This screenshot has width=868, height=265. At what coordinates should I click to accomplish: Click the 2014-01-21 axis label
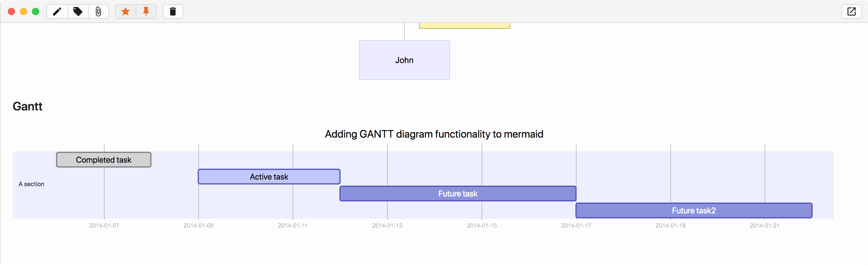tap(765, 225)
